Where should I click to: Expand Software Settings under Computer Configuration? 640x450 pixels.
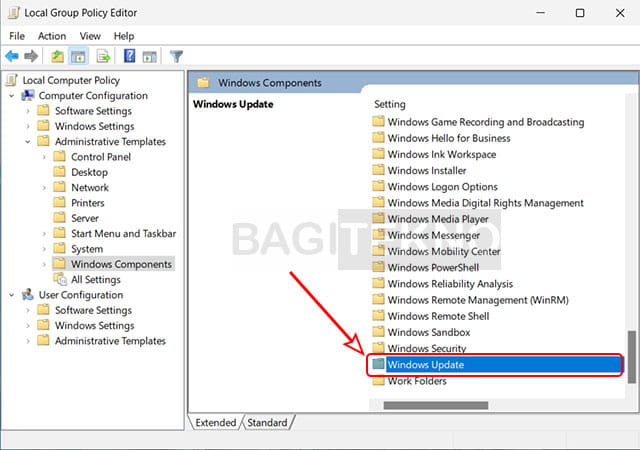point(28,111)
